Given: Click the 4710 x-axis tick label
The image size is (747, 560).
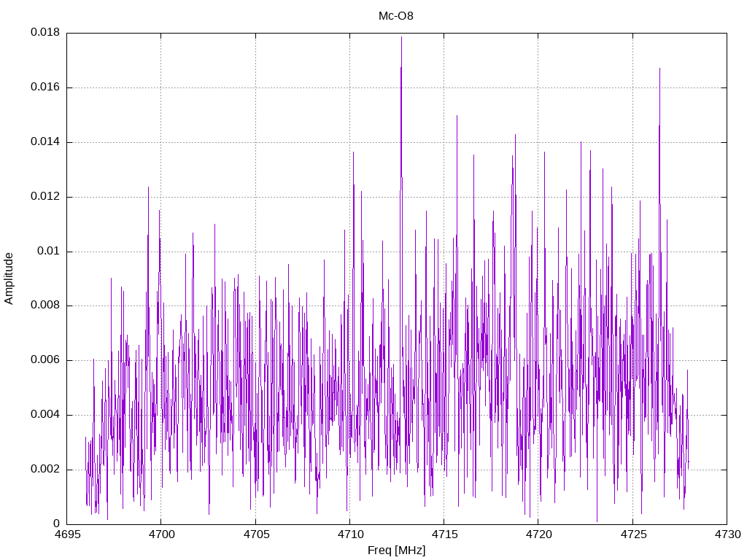Looking at the screenshot, I should 350,534.
